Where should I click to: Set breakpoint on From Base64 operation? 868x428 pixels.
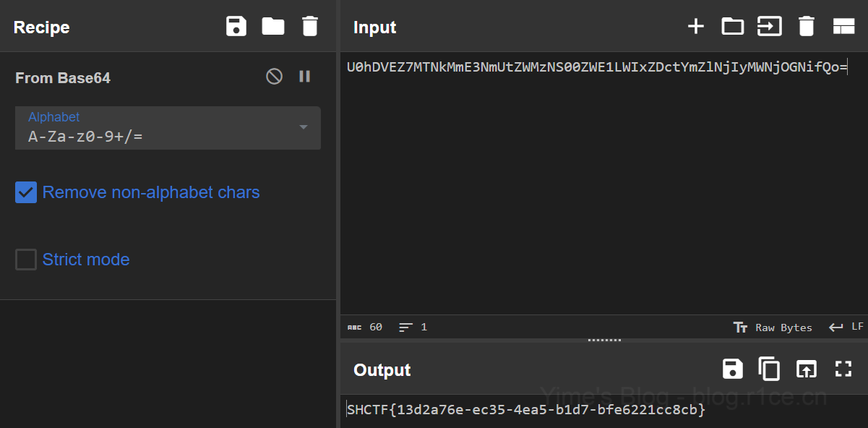(305, 77)
